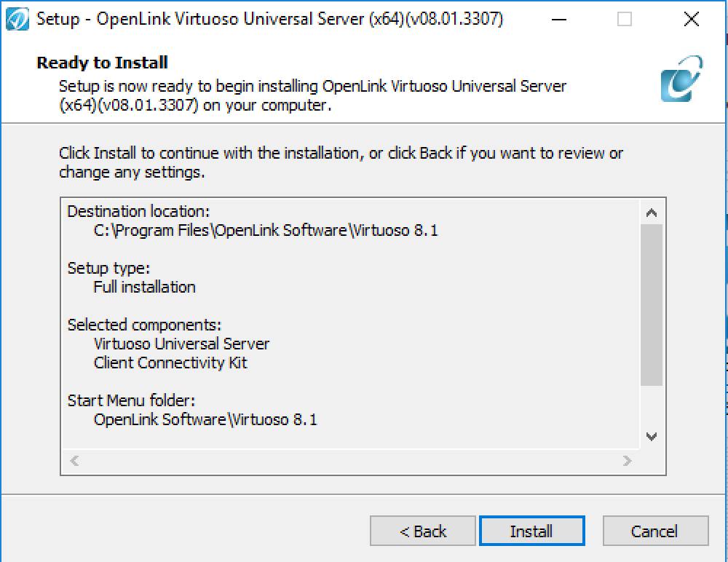Click the Install button
This screenshot has height=562, width=728.
[531, 531]
